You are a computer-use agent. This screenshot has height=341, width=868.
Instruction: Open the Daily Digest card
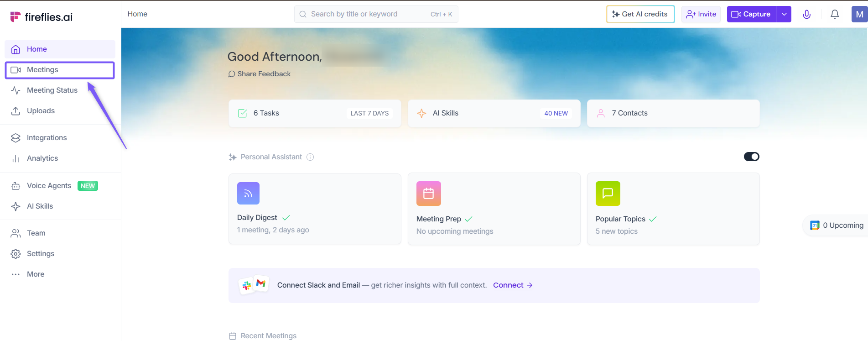315,209
